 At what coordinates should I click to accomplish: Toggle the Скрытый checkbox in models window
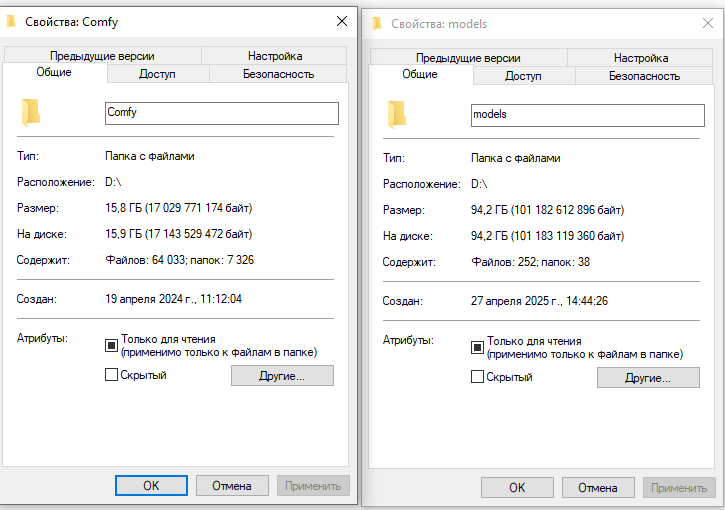[x=477, y=376]
